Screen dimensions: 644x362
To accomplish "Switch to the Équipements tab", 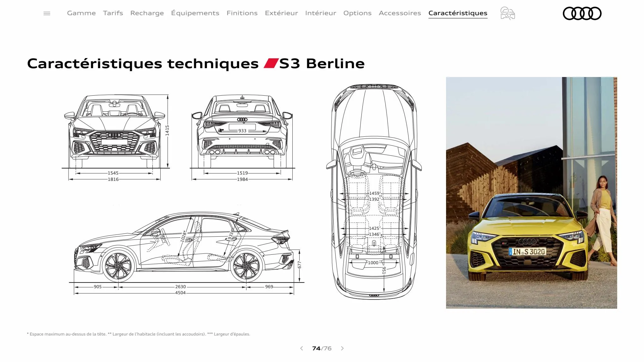I will coord(195,13).
